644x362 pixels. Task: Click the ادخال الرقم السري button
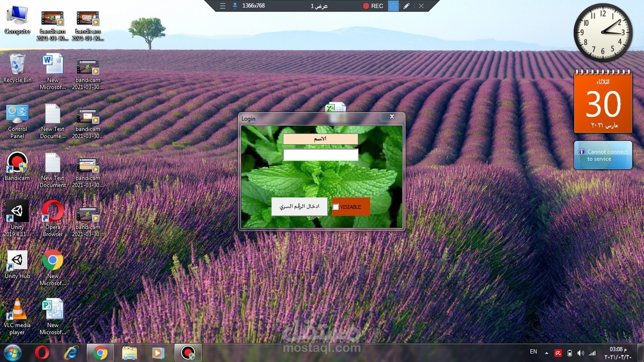tap(299, 206)
